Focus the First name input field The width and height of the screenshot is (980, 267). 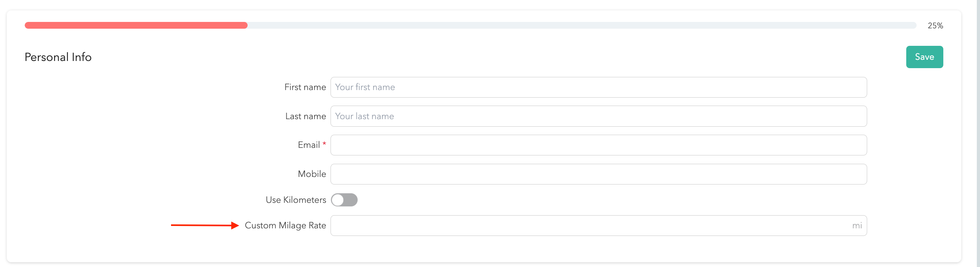tap(598, 87)
